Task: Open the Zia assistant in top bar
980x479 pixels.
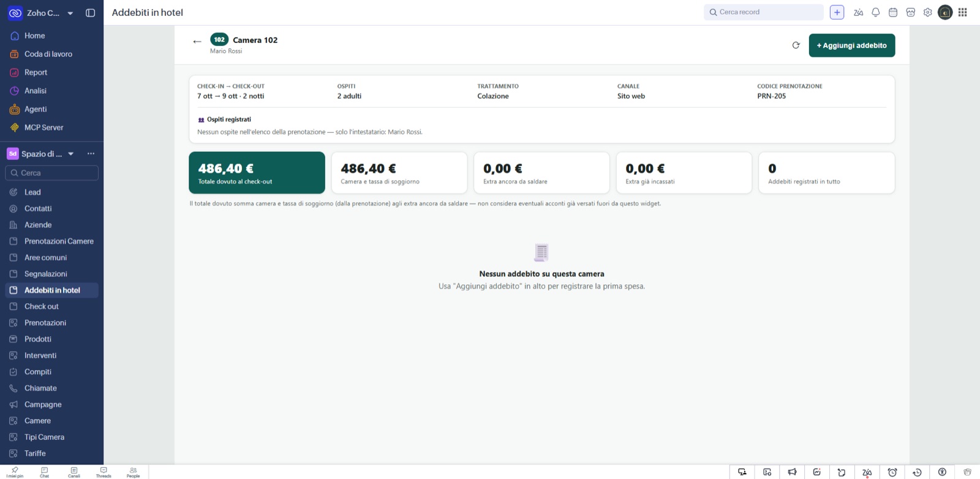Action: pyautogui.click(x=859, y=12)
